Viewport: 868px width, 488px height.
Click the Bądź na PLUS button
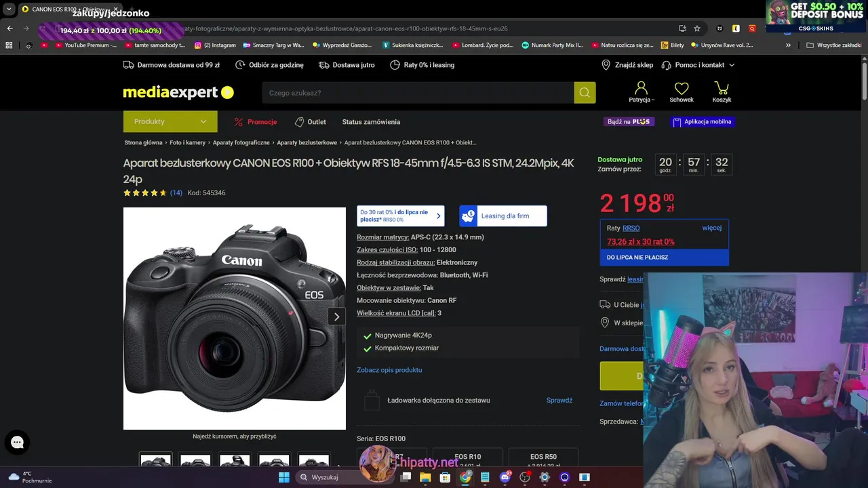[629, 122]
